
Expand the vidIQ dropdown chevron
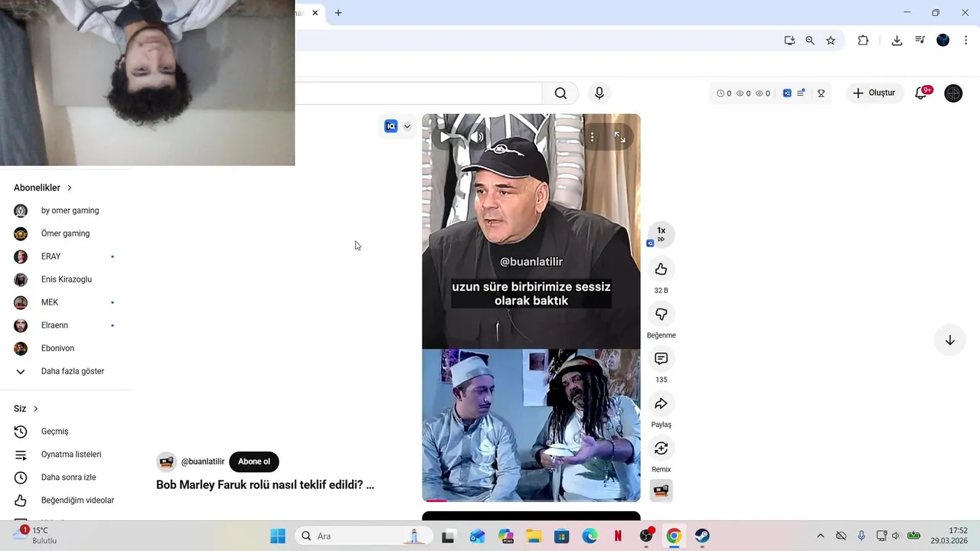point(407,126)
